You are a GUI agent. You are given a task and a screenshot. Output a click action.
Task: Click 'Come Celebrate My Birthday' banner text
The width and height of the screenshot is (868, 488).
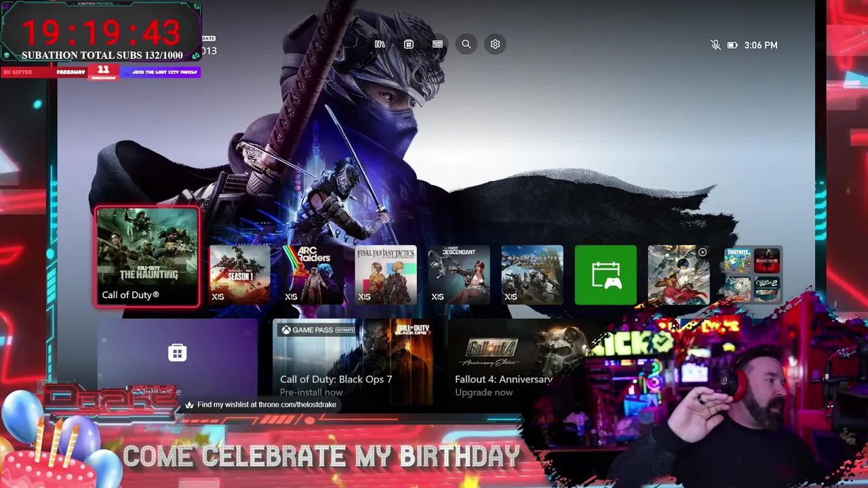[x=321, y=457]
